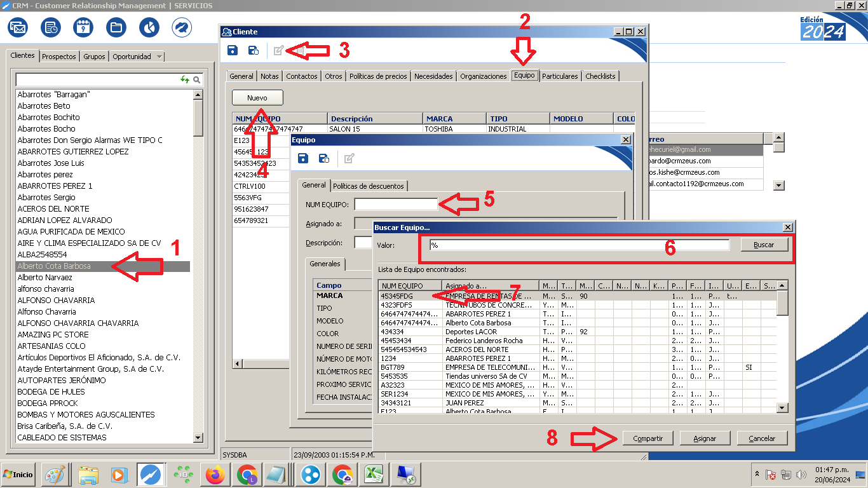Click the folder icon in main toolbar
The image size is (868, 488).
(116, 27)
